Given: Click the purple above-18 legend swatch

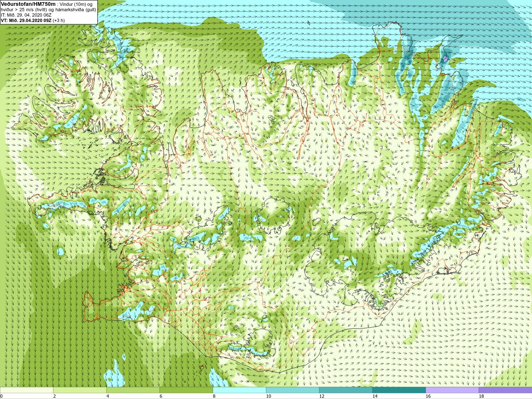Looking at the screenshot, I should click(x=505, y=390).
